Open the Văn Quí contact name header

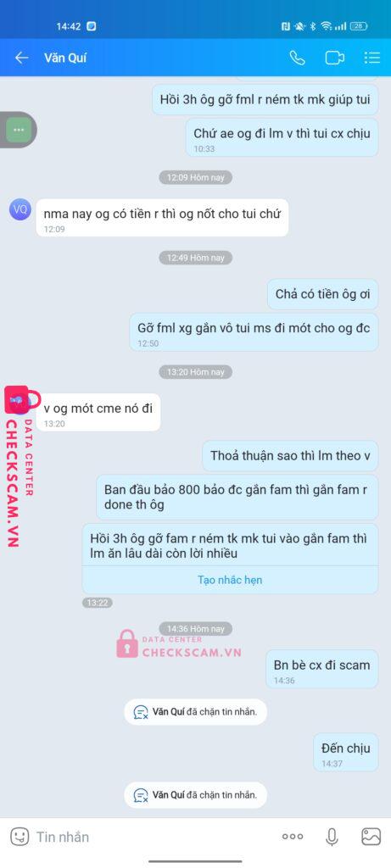click(x=65, y=58)
